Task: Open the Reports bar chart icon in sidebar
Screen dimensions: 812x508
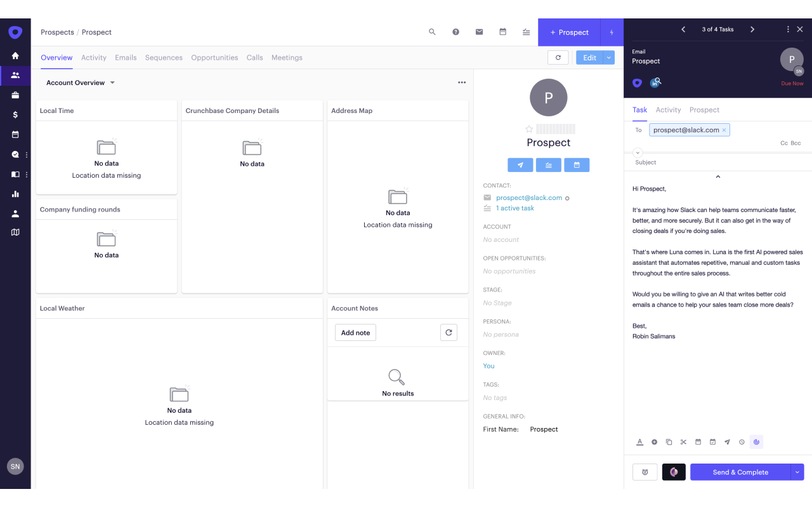Action: click(15, 194)
